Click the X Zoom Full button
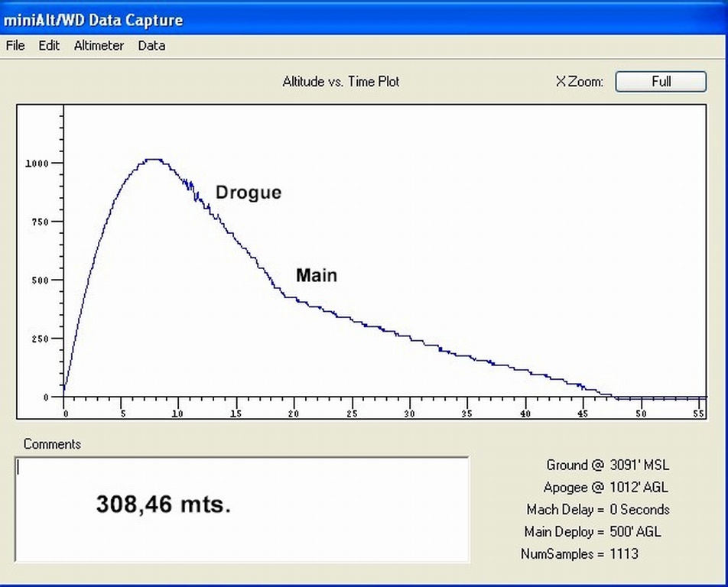This screenshot has height=587, width=728. point(661,82)
